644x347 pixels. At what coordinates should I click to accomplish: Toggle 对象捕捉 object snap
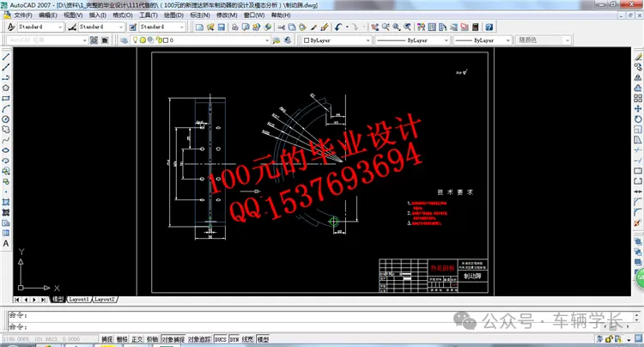[173, 339]
